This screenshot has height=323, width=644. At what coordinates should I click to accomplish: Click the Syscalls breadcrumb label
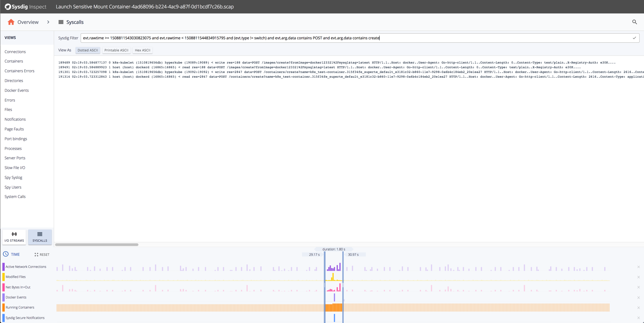[x=75, y=22]
